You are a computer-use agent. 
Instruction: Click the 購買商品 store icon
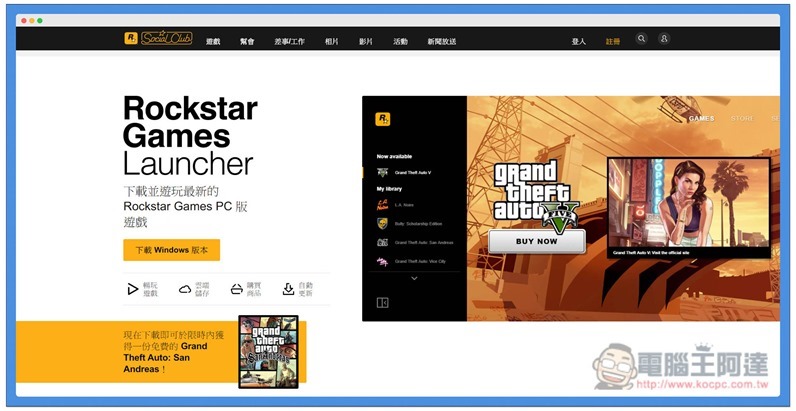coord(237,289)
